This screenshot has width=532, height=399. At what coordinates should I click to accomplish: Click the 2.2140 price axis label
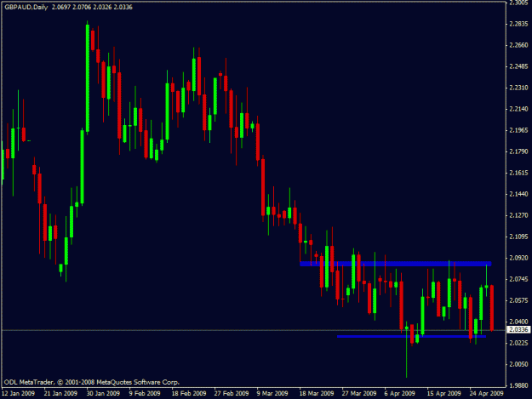click(518, 109)
